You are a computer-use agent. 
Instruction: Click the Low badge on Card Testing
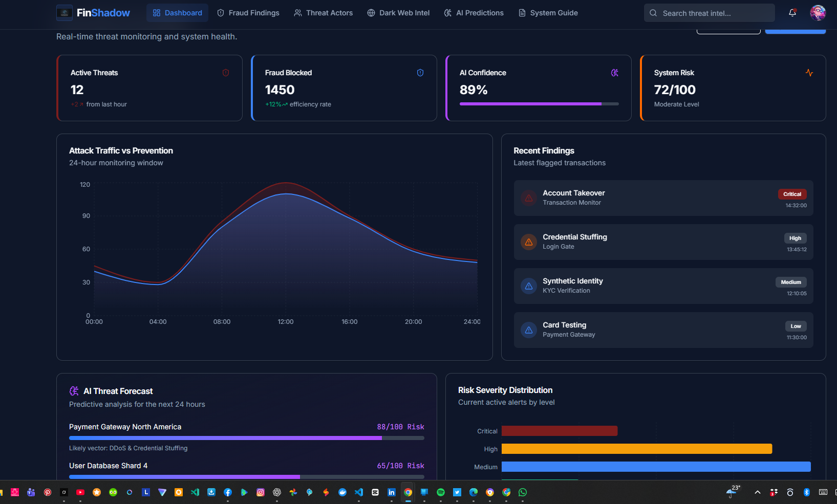796,326
